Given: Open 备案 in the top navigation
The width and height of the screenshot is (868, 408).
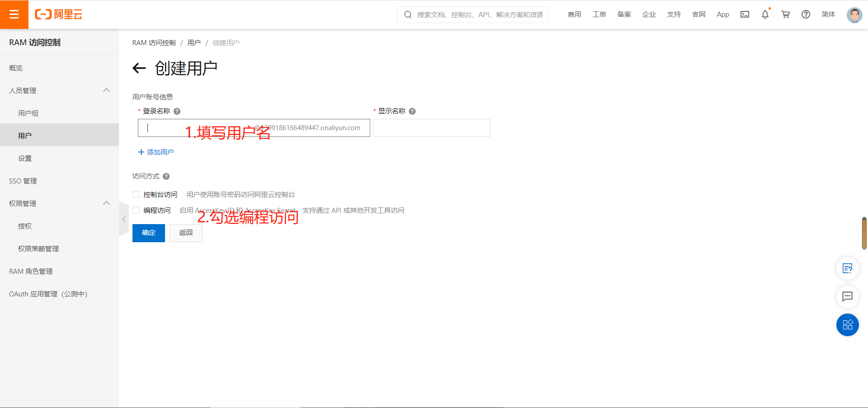Looking at the screenshot, I should (624, 14).
